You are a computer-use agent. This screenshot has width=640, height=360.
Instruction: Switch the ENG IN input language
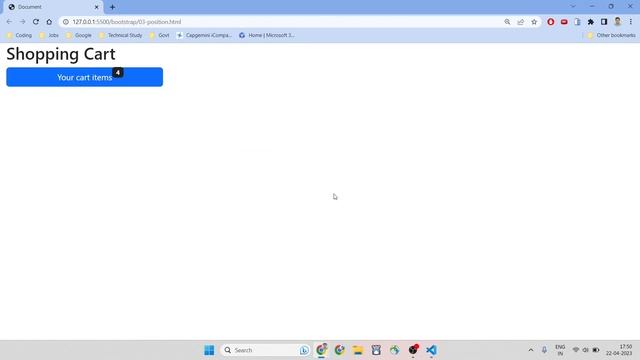[x=560, y=350]
